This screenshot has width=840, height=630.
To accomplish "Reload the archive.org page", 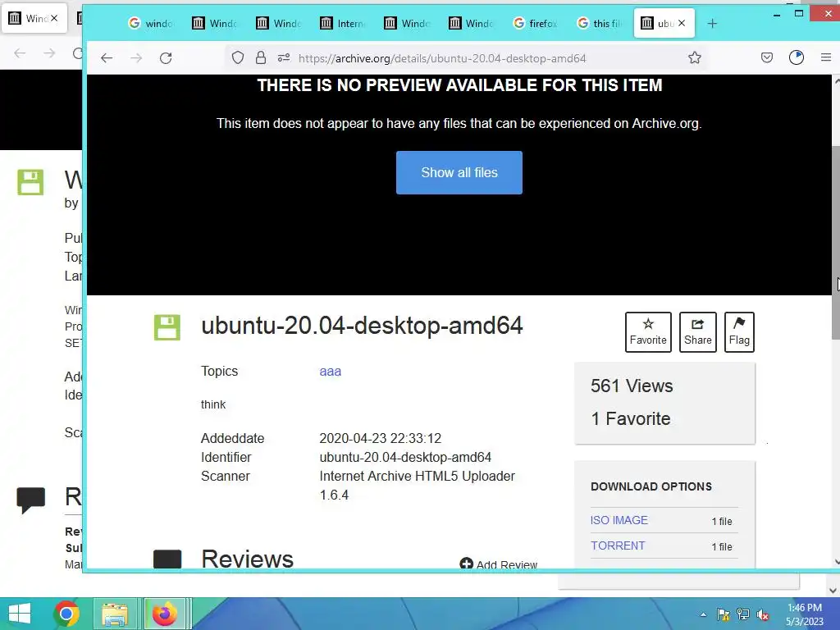I will 166,58.
